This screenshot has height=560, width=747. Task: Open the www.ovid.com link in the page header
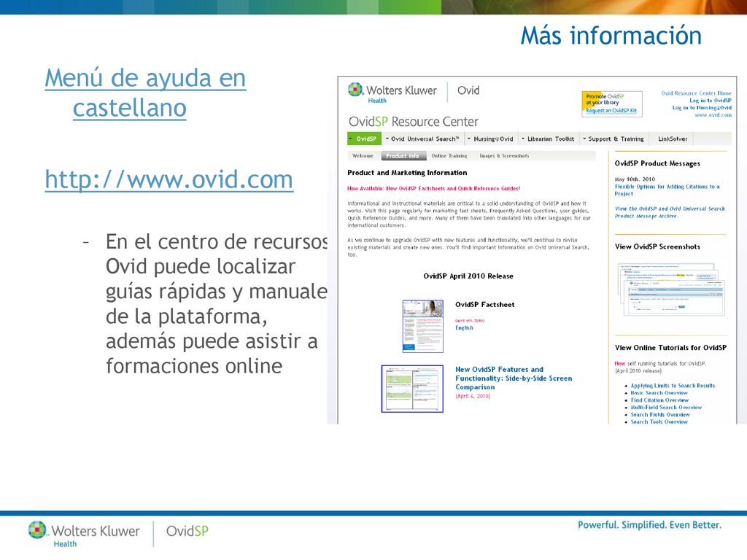click(713, 114)
